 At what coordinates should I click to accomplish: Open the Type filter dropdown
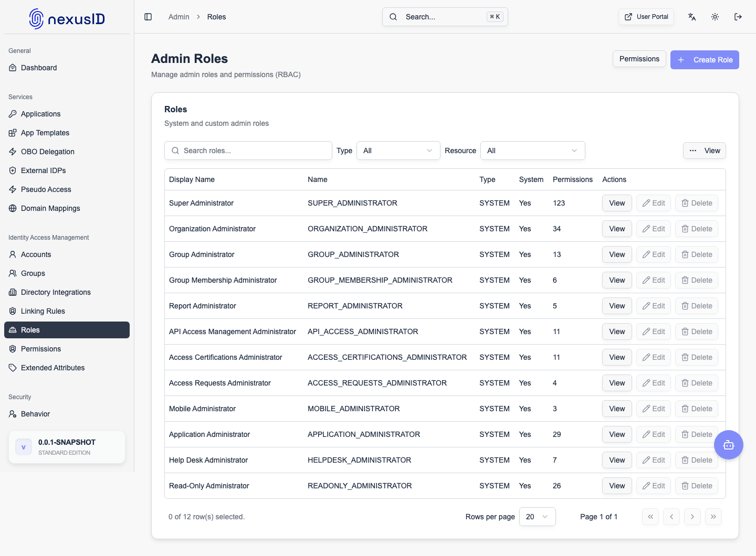(x=398, y=151)
